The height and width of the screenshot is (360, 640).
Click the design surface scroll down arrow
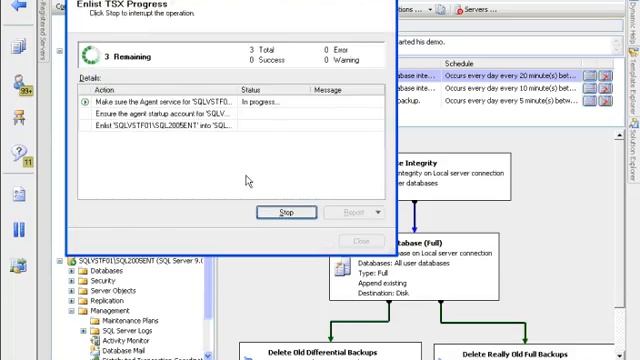coord(620,356)
